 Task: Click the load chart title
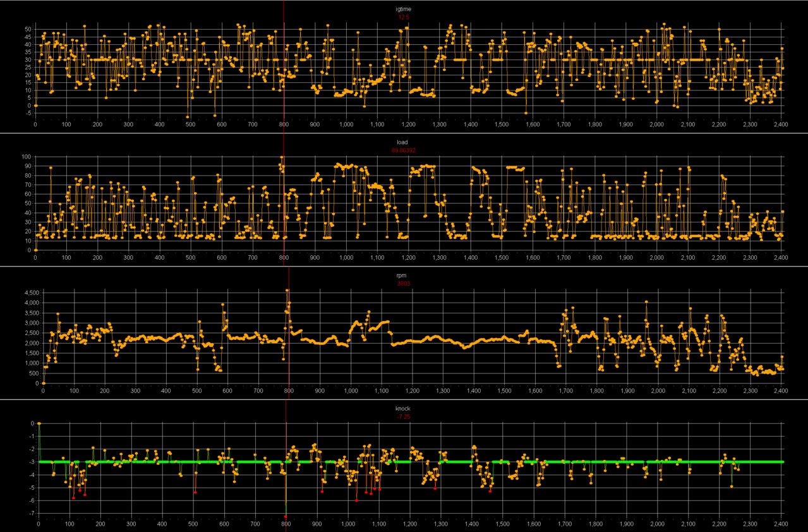pyautogui.click(x=404, y=143)
